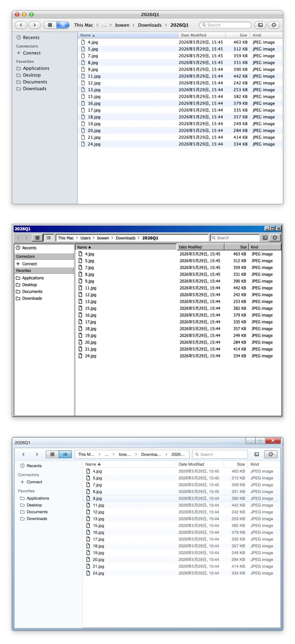Select 11.jpg in the Aqua-style window
Image resolution: width=295 pixels, height=644 pixels.
coord(180,76)
